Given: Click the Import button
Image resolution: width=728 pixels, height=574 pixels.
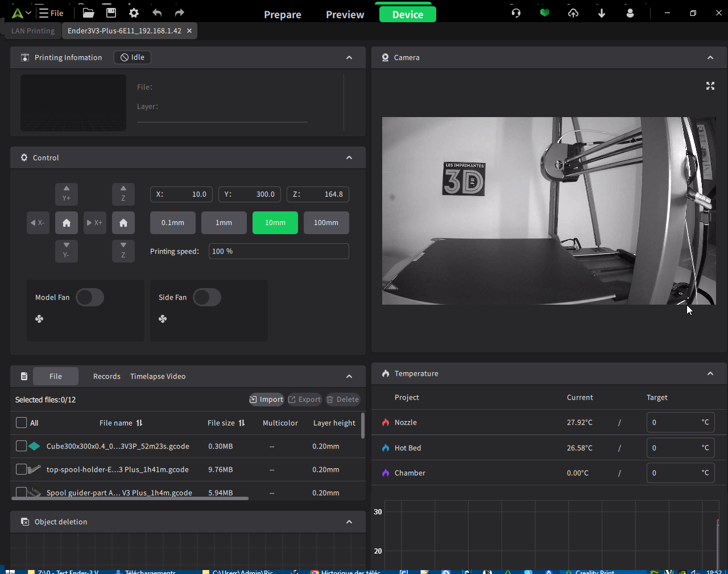Looking at the screenshot, I should (266, 400).
